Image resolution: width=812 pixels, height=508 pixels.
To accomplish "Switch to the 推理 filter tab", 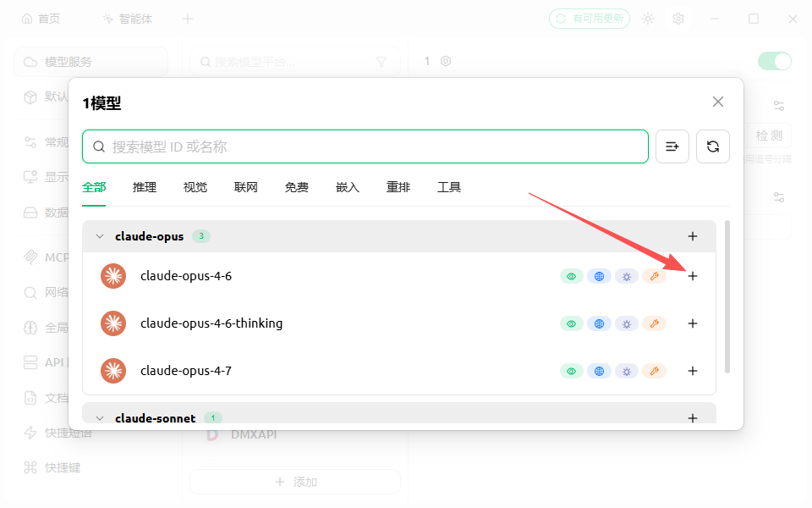I will 145,187.
